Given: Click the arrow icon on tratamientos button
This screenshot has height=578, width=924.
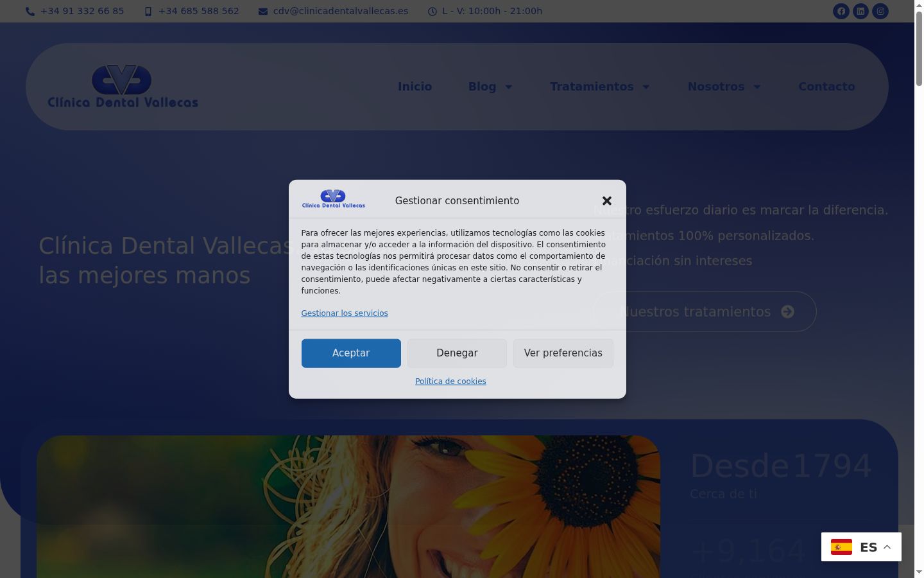Looking at the screenshot, I should point(787,311).
